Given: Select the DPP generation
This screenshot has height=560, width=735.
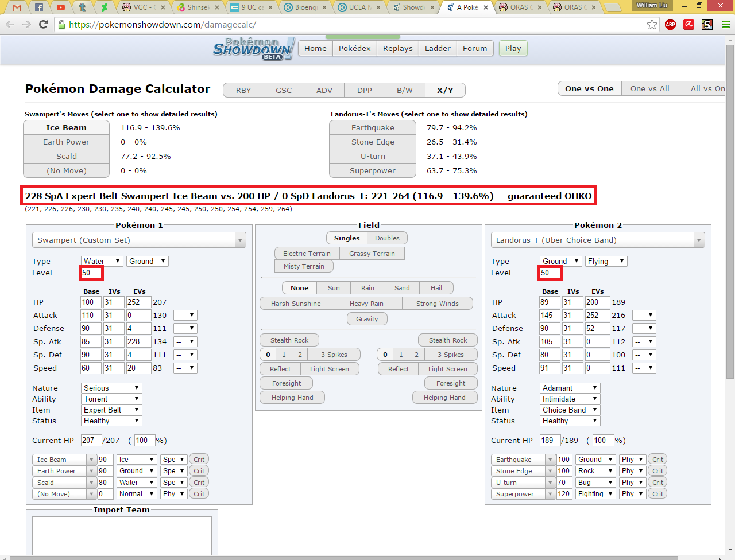Looking at the screenshot, I should tap(365, 90).
